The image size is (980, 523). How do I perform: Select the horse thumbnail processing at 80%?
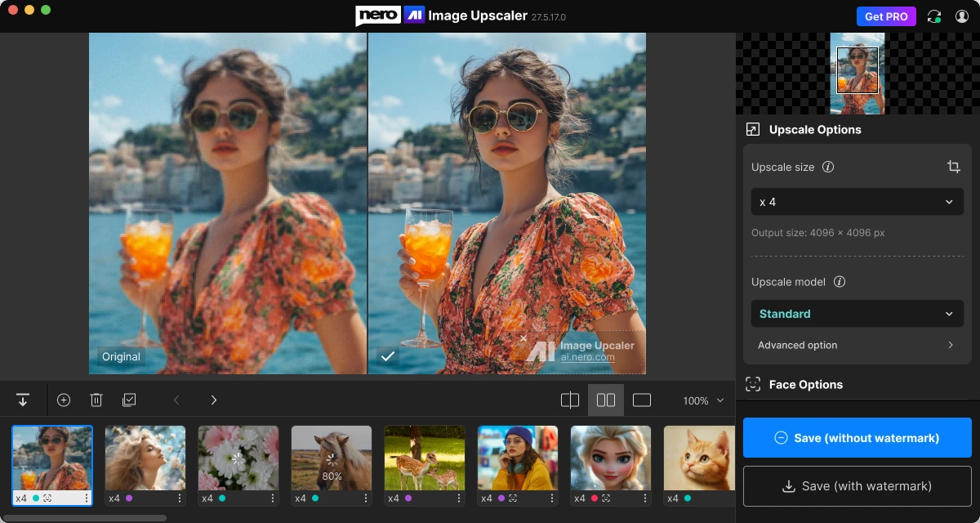[x=332, y=458]
